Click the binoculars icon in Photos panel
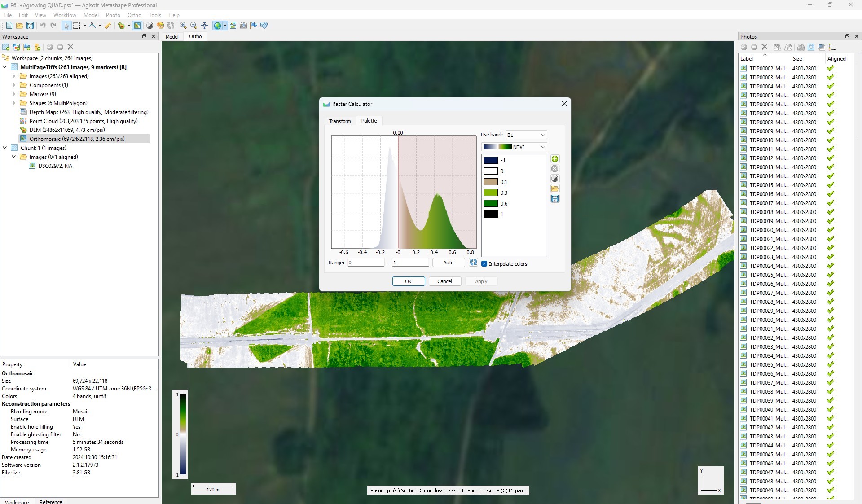Image resolution: width=862 pixels, height=504 pixels. [800, 47]
